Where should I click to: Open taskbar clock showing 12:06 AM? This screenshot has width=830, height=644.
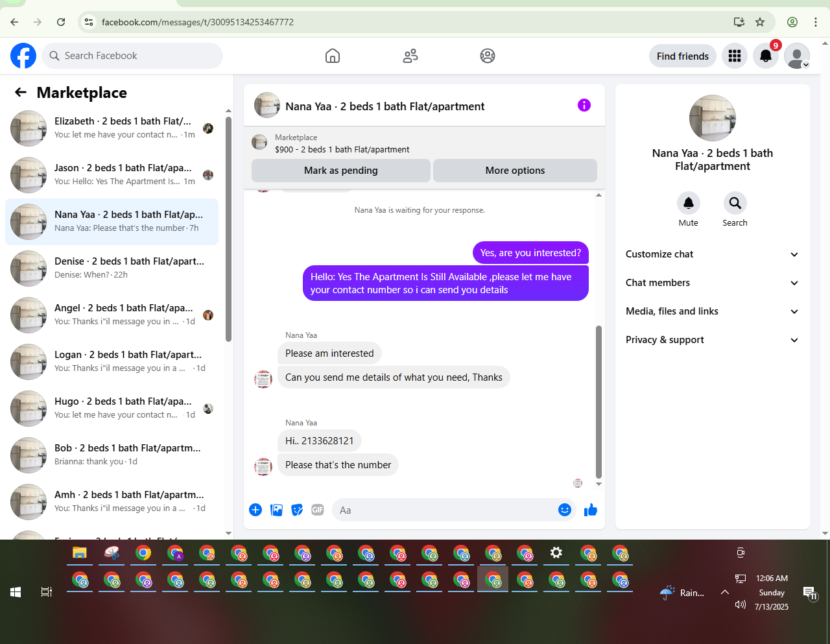click(772, 592)
